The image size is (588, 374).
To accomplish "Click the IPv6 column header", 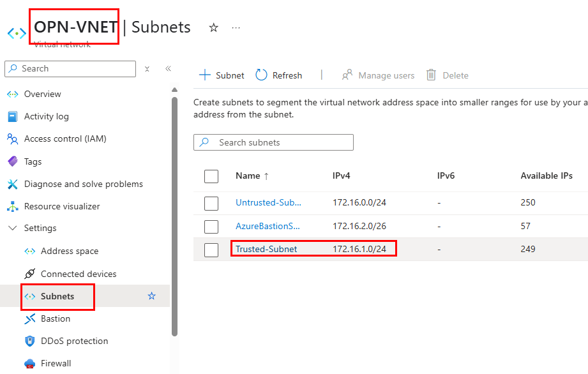I will click(x=446, y=176).
